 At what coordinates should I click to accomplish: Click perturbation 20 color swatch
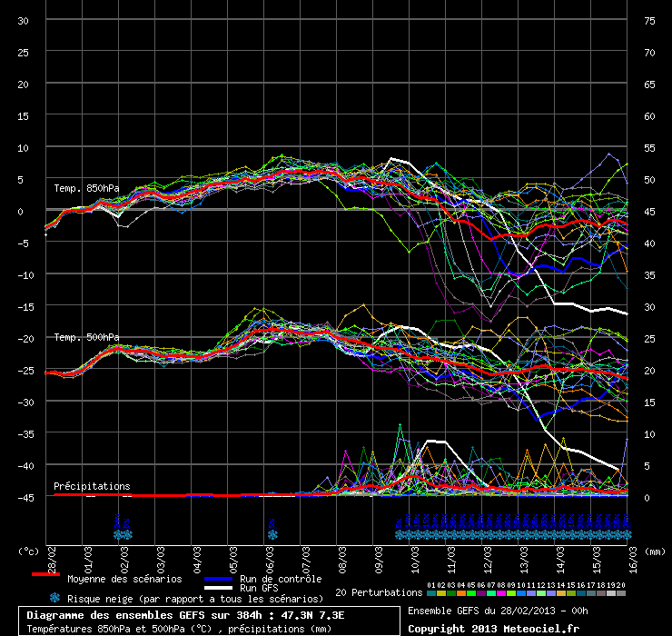click(621, 593)
